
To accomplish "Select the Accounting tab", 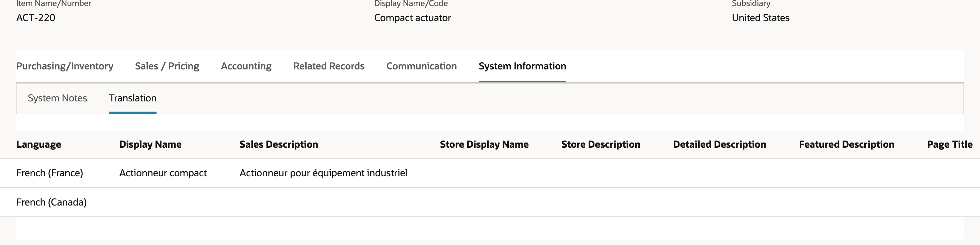I will pos(246,66).
